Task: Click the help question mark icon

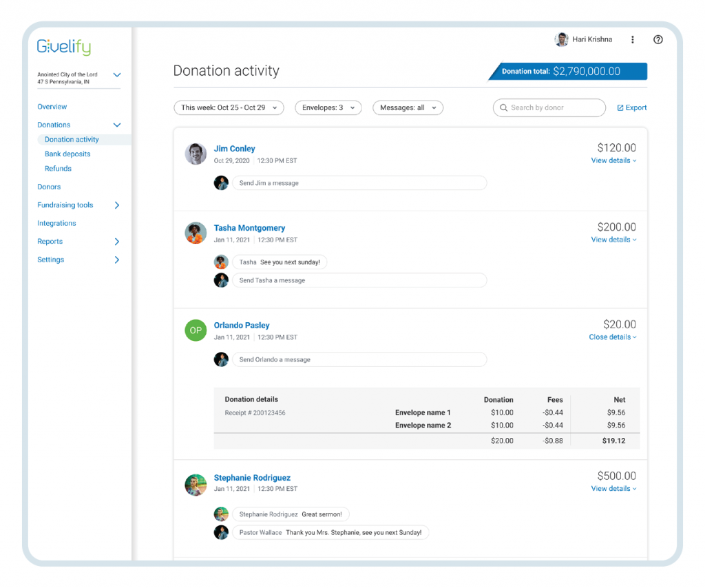Action: point(657,40)
